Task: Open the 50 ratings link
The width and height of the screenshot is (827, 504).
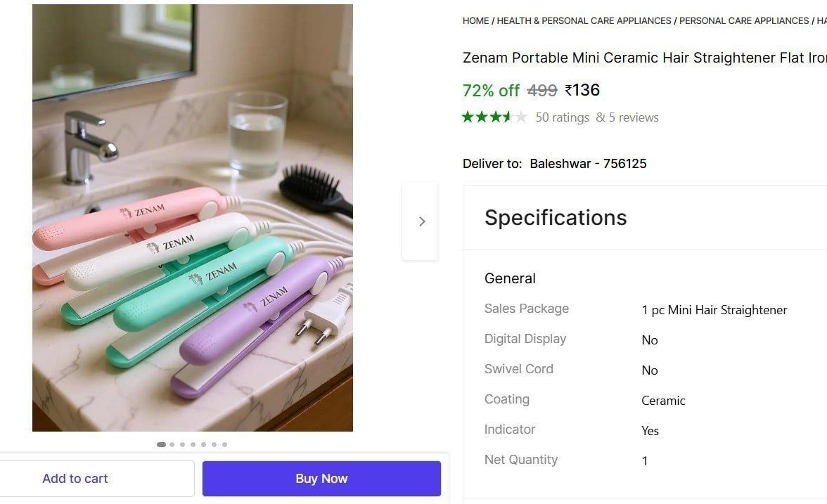Action: [562, 117]
